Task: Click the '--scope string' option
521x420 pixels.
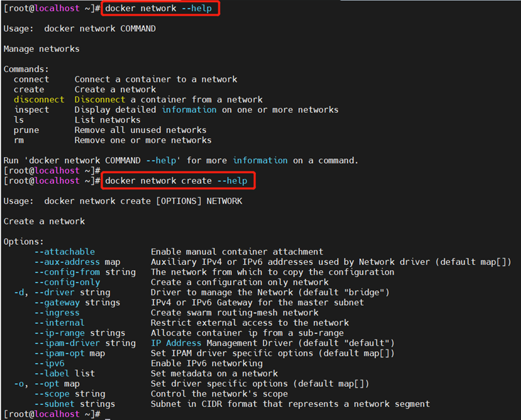Action: [70, 394]
